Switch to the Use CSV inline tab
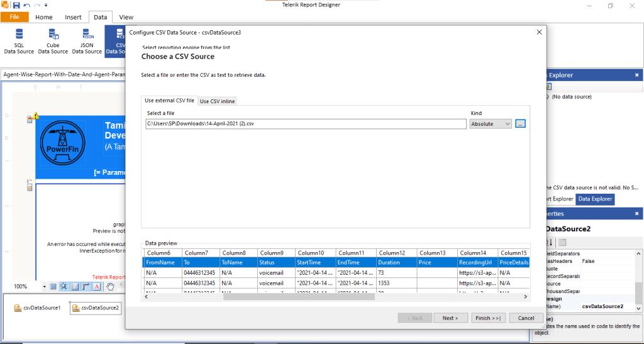 click(x=217, y=101)
